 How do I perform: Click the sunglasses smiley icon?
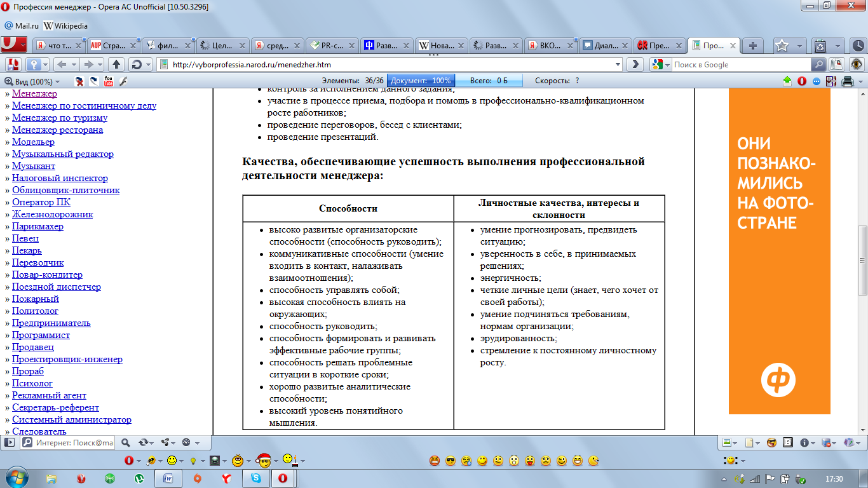tap(451, 460)
